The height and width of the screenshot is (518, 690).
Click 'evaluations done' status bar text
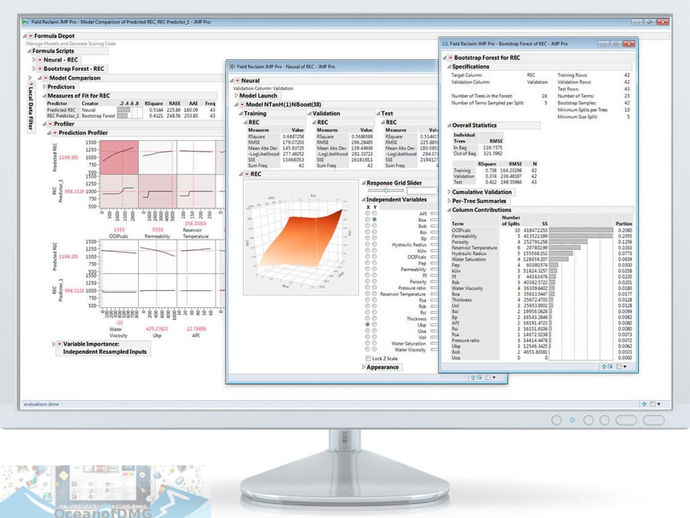[x=41, y=404]
